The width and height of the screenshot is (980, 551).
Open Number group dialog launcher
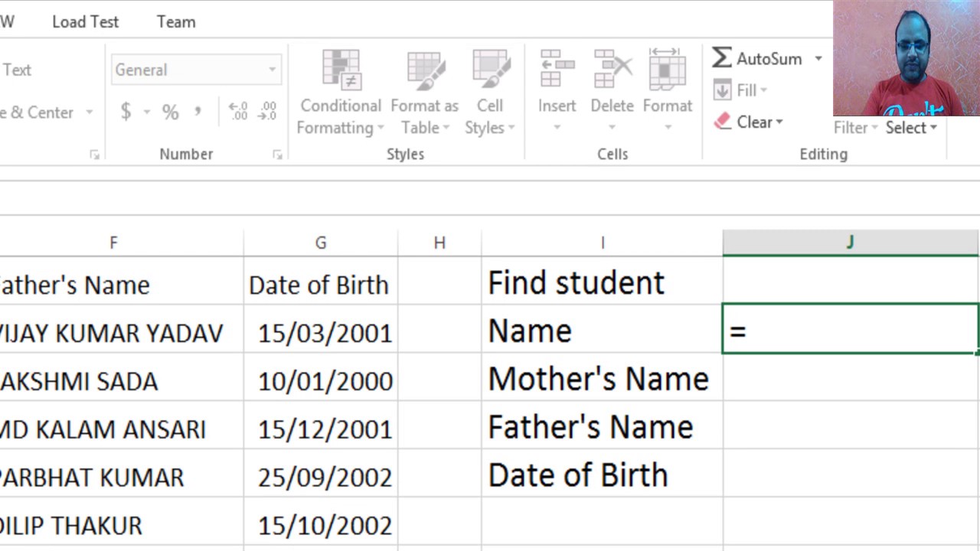[277, 155]
